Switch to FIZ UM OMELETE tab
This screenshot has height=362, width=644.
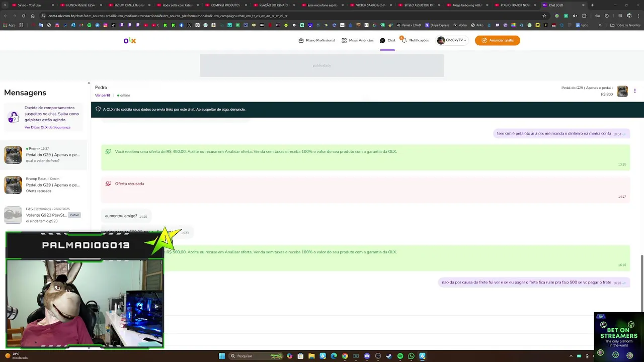tap(129, 5)
